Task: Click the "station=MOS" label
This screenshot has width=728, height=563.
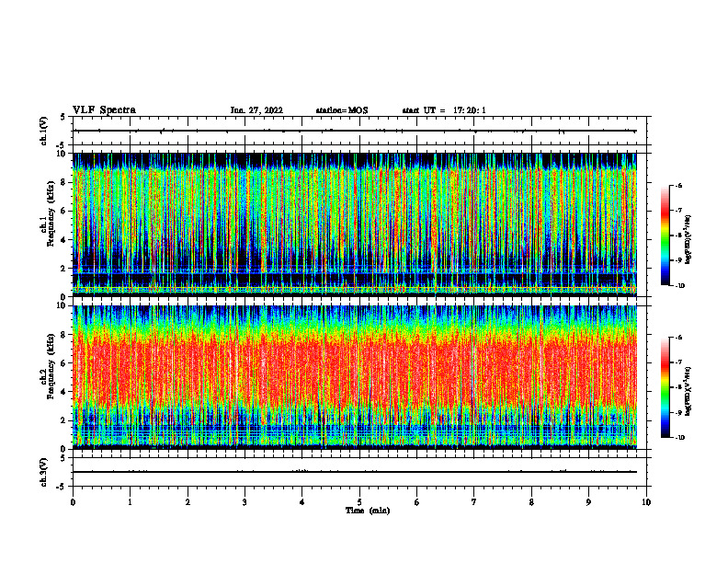Action: pyautogui.click(x=342, y=110)
